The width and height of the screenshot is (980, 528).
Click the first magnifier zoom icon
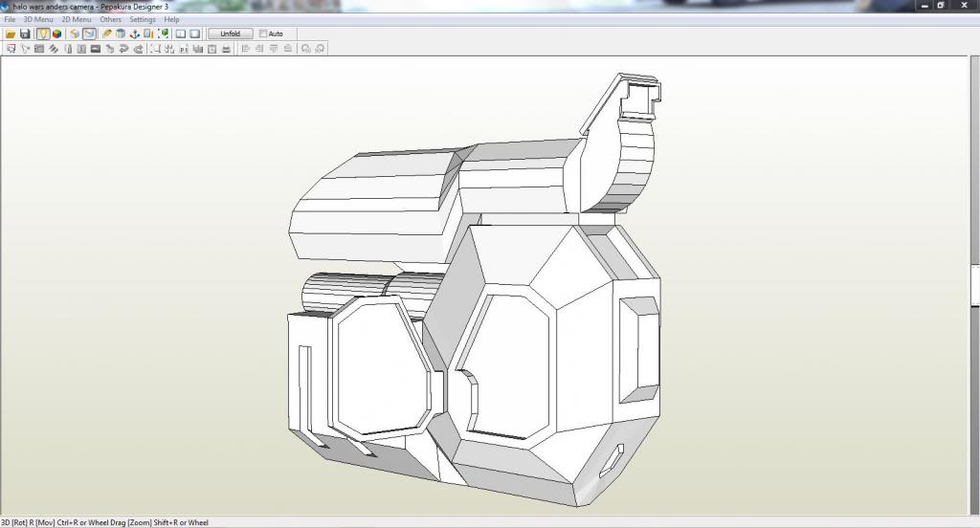305,49
